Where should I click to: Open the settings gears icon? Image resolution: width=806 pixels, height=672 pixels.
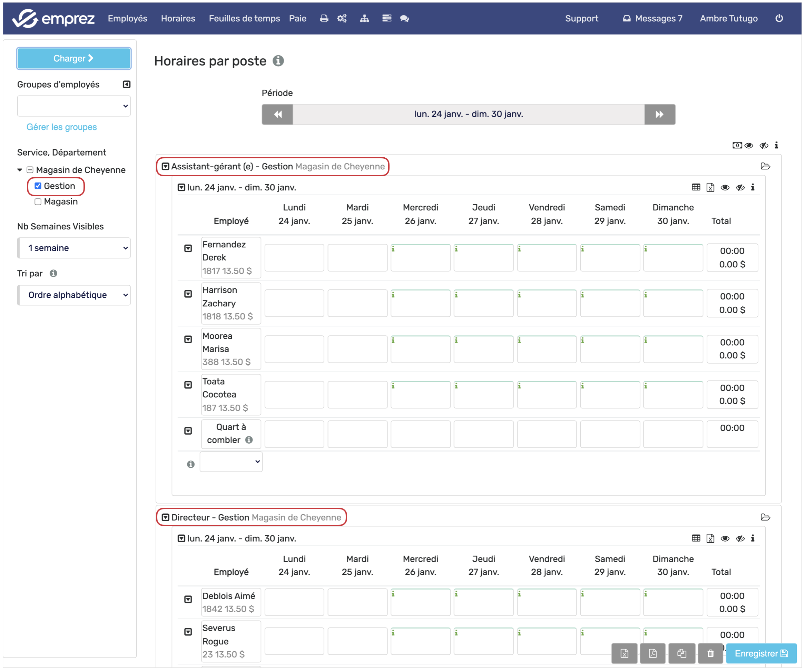pos(342,18)
